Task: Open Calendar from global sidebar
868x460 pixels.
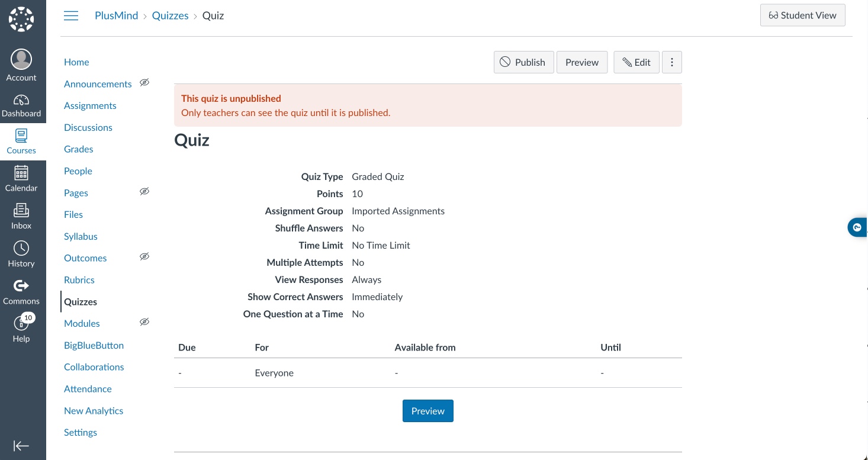Action: (x=21, y=179)
